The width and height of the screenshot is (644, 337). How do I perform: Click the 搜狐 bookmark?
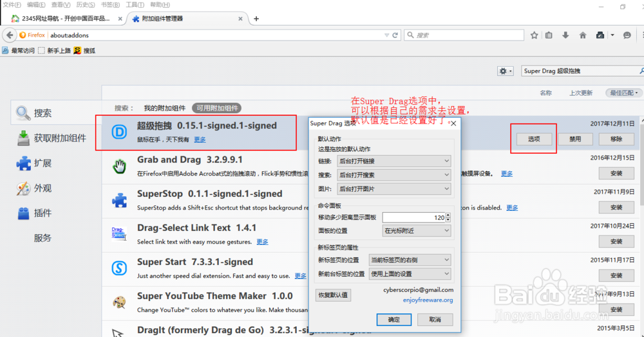pos(84,50)
